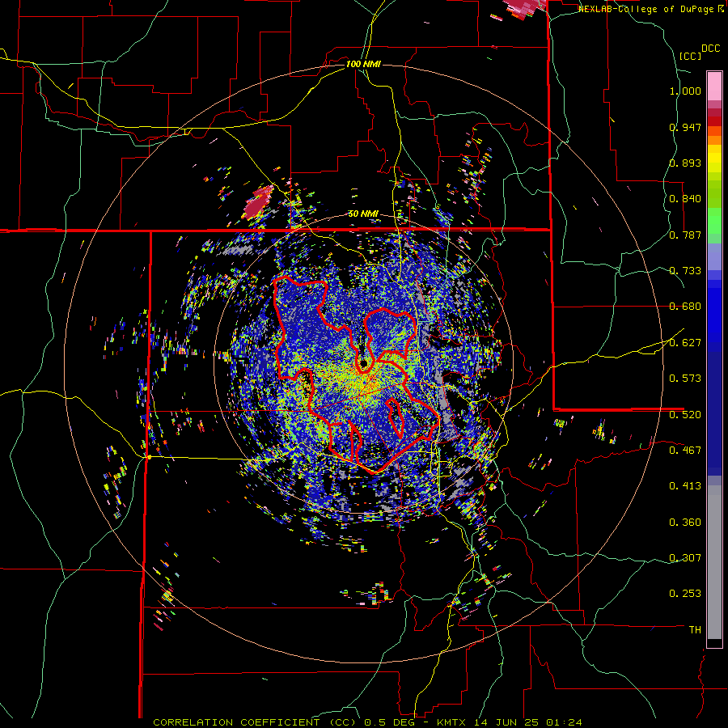Select the 0.467 scale value
This screenshot has height=728, width=728.
click(685, 450)
